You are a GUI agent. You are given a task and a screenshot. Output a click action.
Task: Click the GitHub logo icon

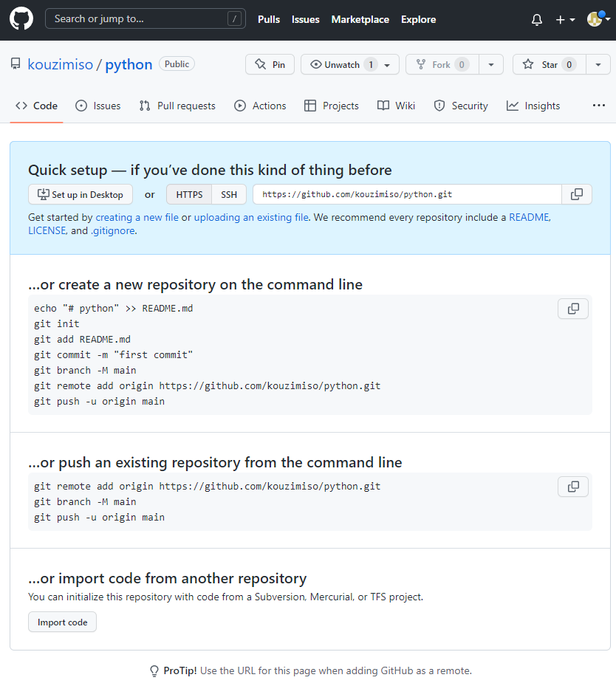tap(21, 18)
